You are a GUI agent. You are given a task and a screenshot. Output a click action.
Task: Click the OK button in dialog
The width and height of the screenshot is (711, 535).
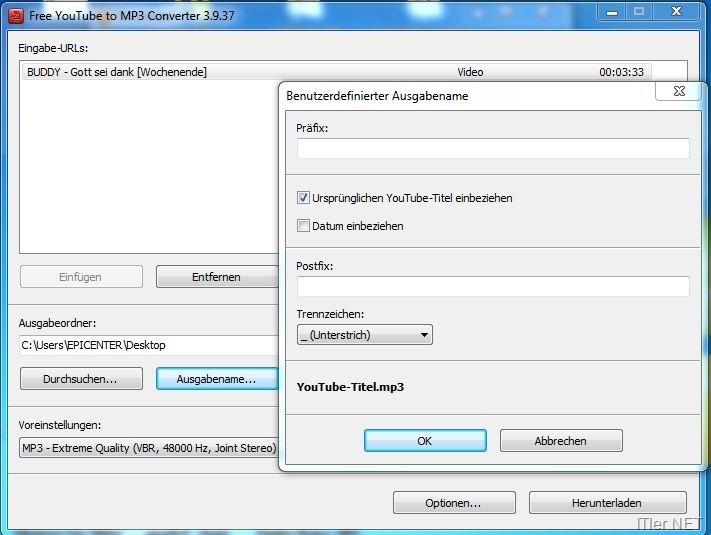(425, 441)
